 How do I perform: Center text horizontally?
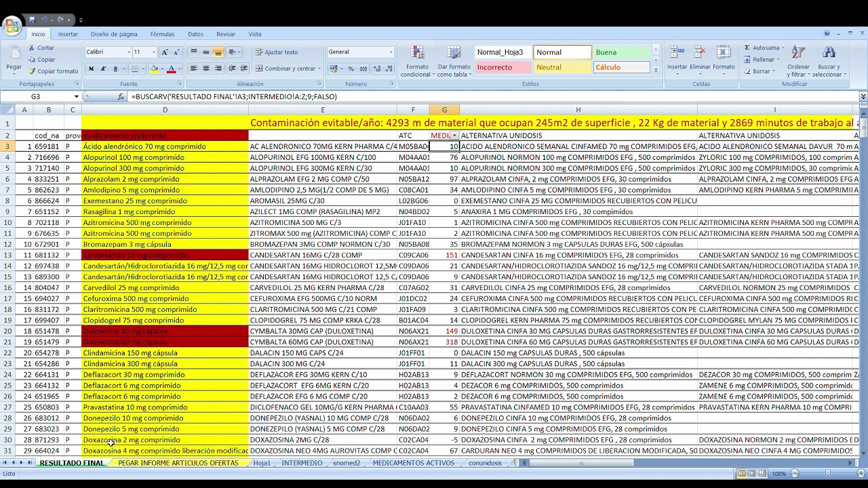tap(206, 68)
